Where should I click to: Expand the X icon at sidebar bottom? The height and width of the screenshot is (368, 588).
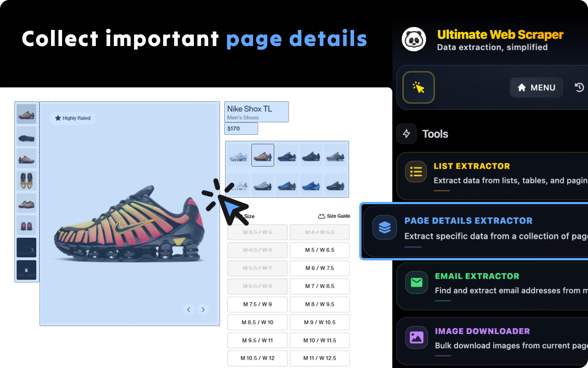26,270
